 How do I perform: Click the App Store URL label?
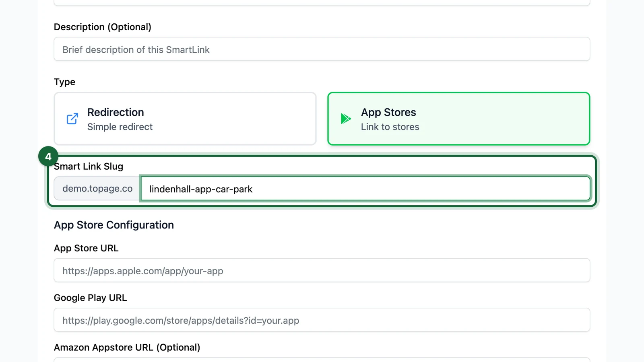point(86,248)
